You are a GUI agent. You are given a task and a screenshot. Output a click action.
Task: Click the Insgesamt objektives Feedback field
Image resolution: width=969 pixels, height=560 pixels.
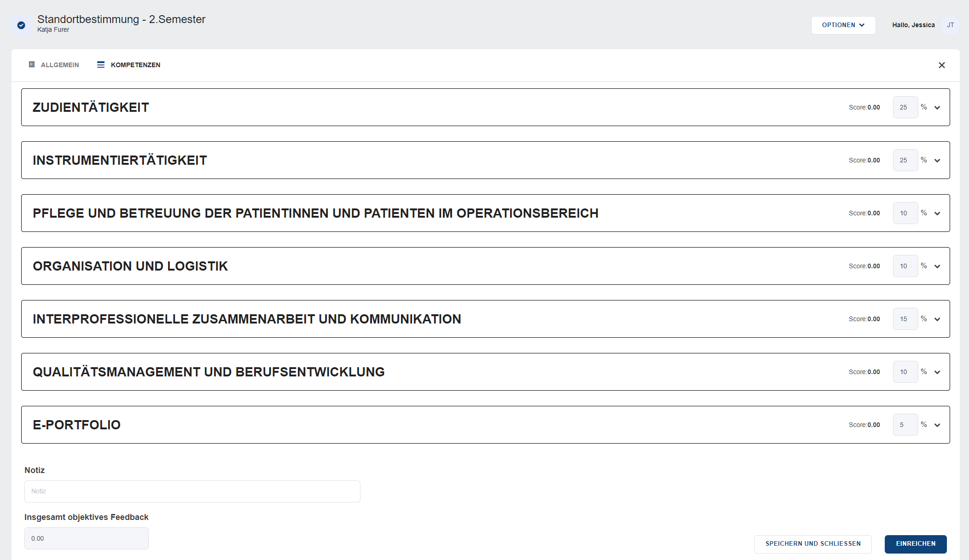click(x=87, y=538)
